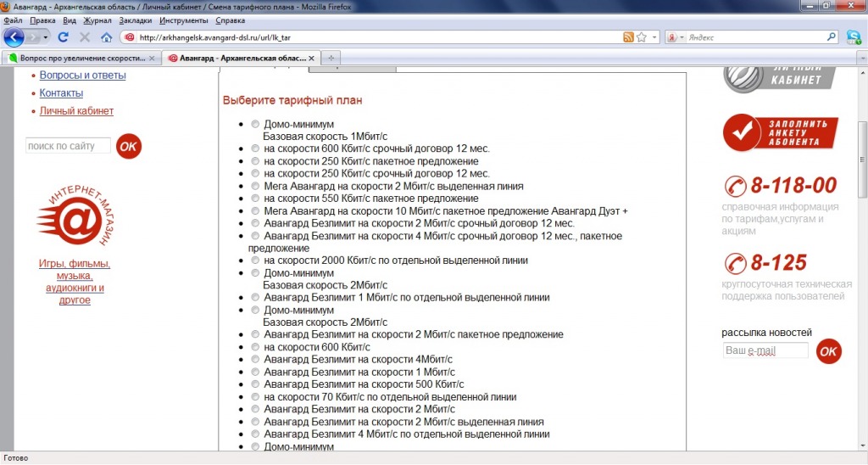
Task: Select 70 Кбит/с по отдельной выделенной линии
Action: [x=254, y=397]
